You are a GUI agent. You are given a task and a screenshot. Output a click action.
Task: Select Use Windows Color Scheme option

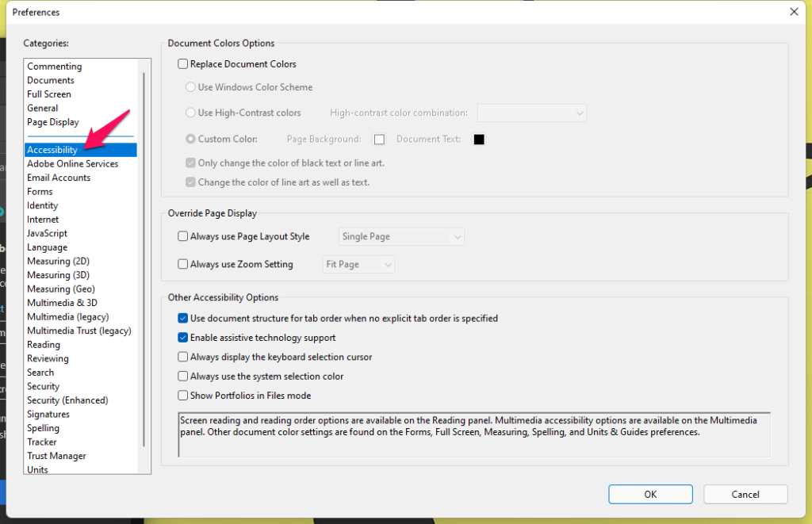(190, 87)
